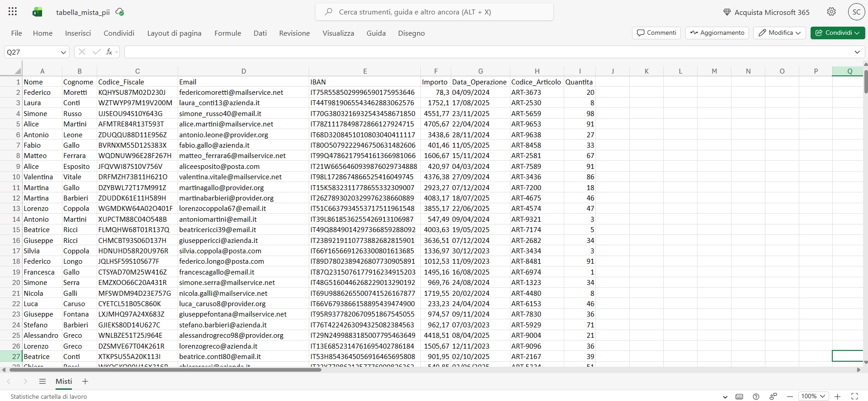Expand the formula bar chevron
This screenshot has width=868, height=401.
click(x=857, y=52)
